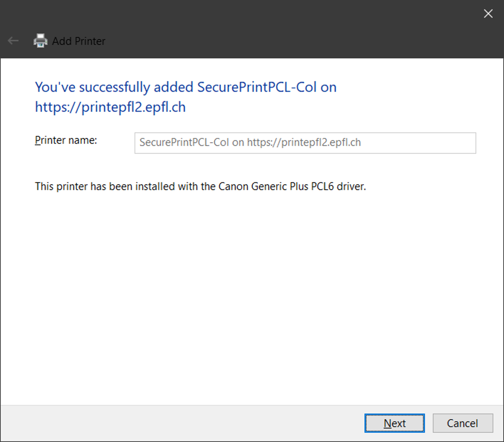504x442 pixels.
Task: Click the gray footer bar left of Next
Action: (x=182, y=423)
